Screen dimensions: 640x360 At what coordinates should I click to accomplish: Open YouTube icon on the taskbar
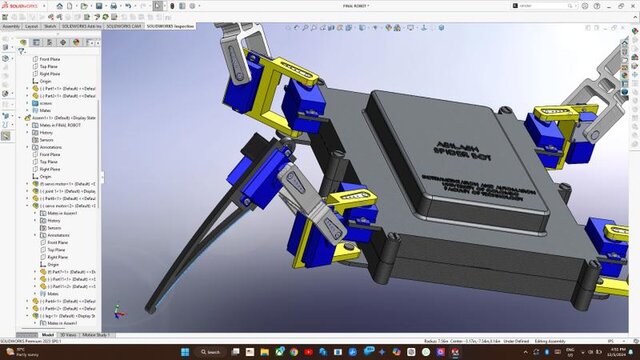[309, 352]
